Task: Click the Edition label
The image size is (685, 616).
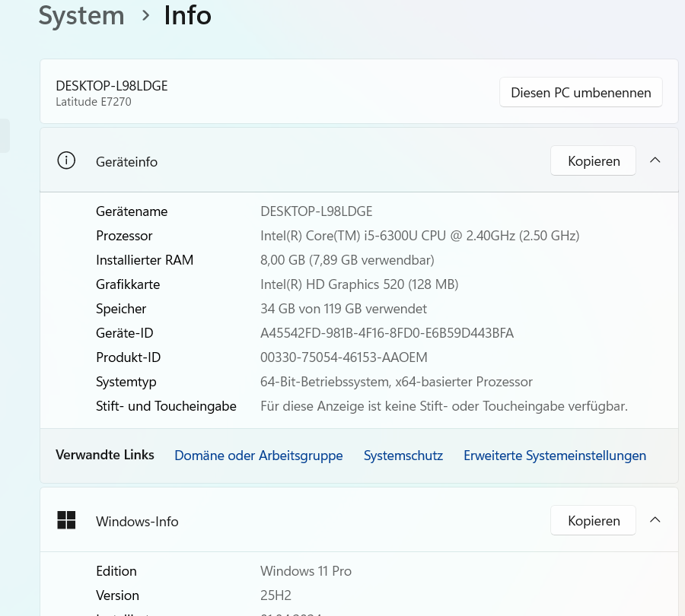Action: pyautogui.click(x=116, y=571)
